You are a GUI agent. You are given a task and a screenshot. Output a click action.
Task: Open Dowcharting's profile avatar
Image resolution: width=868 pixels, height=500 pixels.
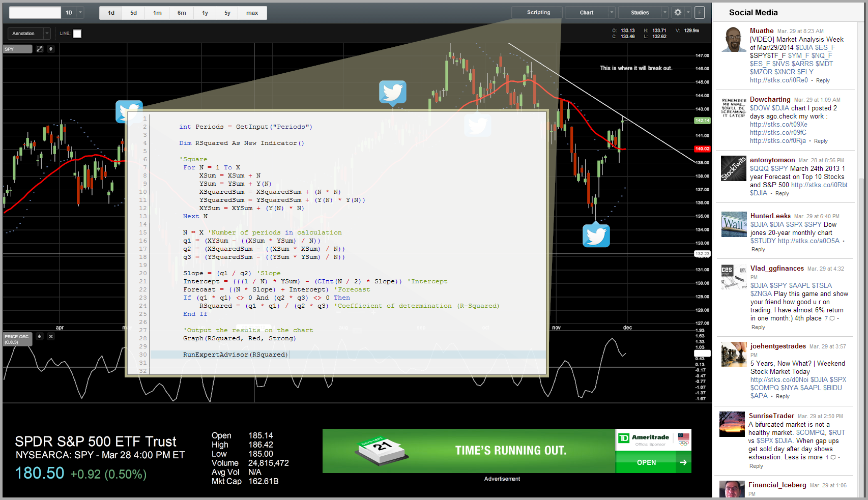pyautogui.click(x=734, y=108)
